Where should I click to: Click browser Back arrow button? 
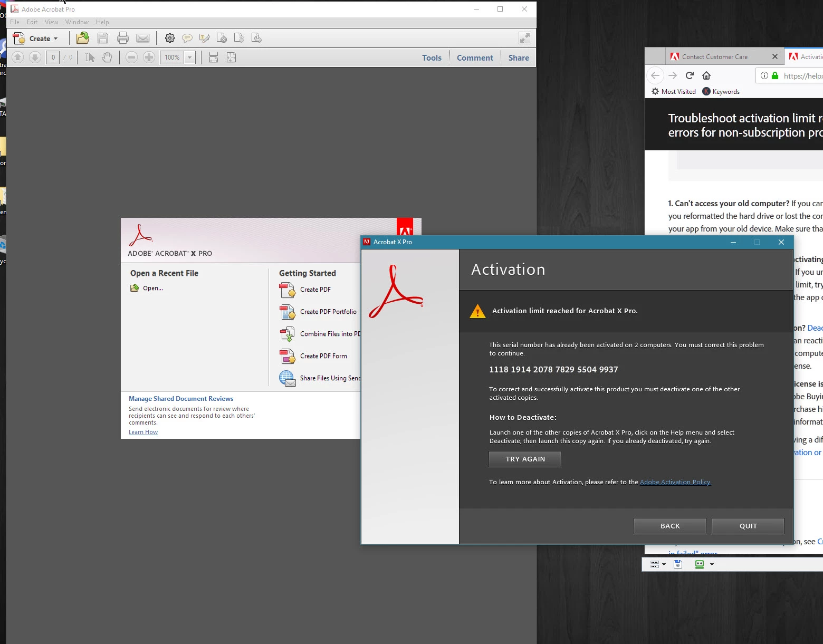tap(655, 75)
